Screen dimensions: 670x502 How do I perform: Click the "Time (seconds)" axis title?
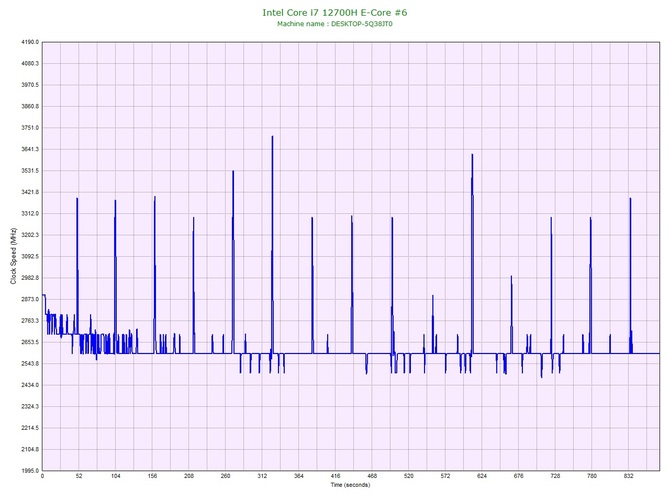350,485
